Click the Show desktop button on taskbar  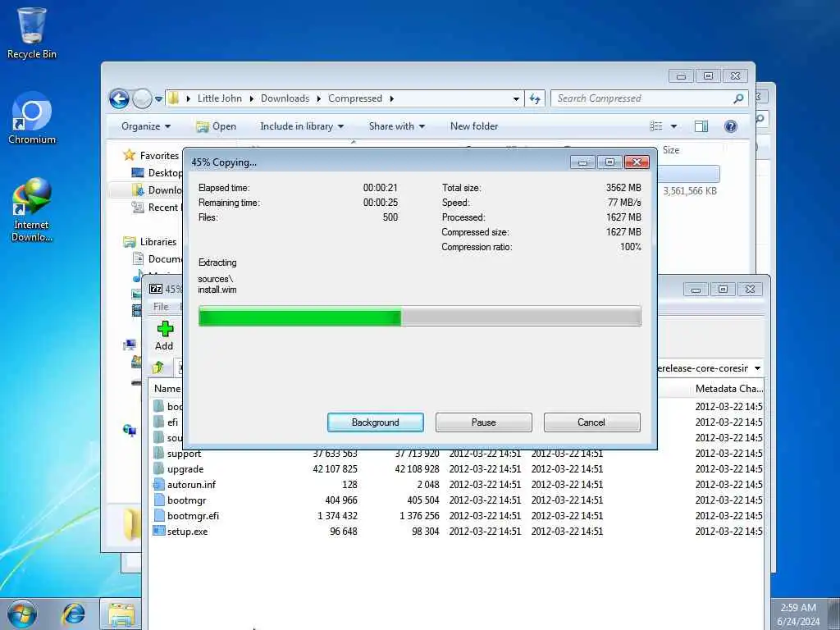(834, 614)
